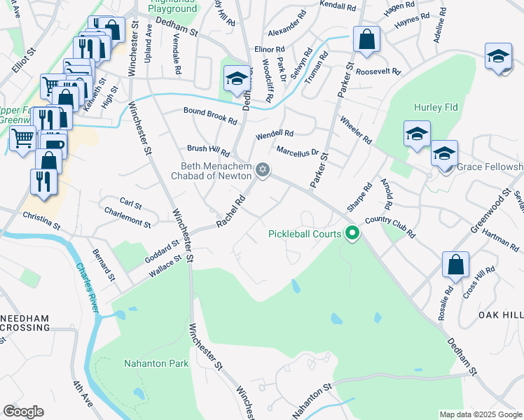
Task: Select the coffee cup cafe marker
Action: 55,145
